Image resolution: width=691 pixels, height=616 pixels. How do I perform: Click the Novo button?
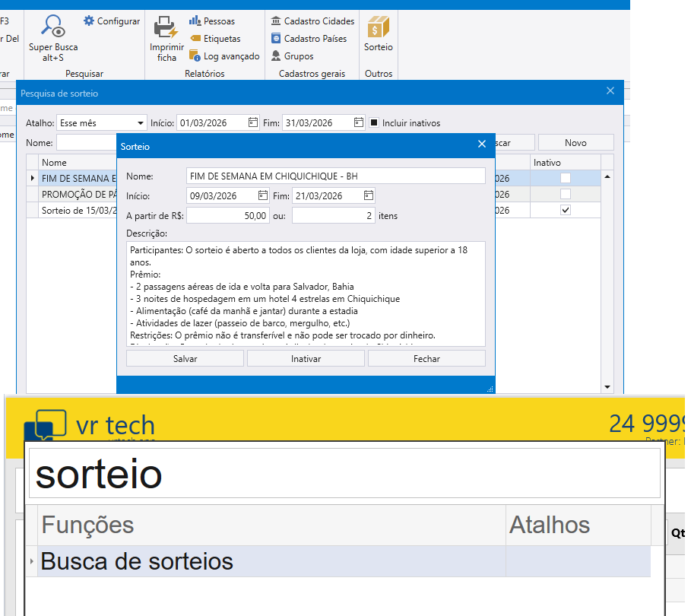tap(575, 142)
